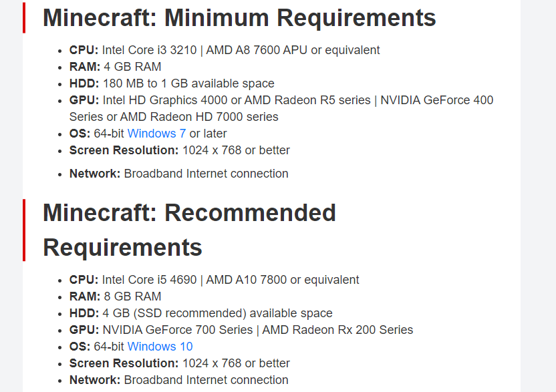Click the recommended Network Broadband Internet line
Image resolution: width=556 pixels, height=392 pixels.
tap(178, 380)
